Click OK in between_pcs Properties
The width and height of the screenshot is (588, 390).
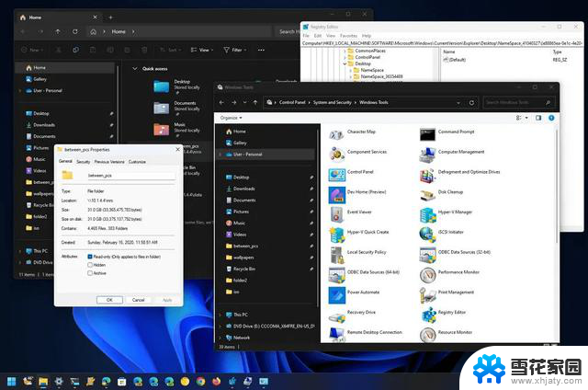click(x=109, y=300)
